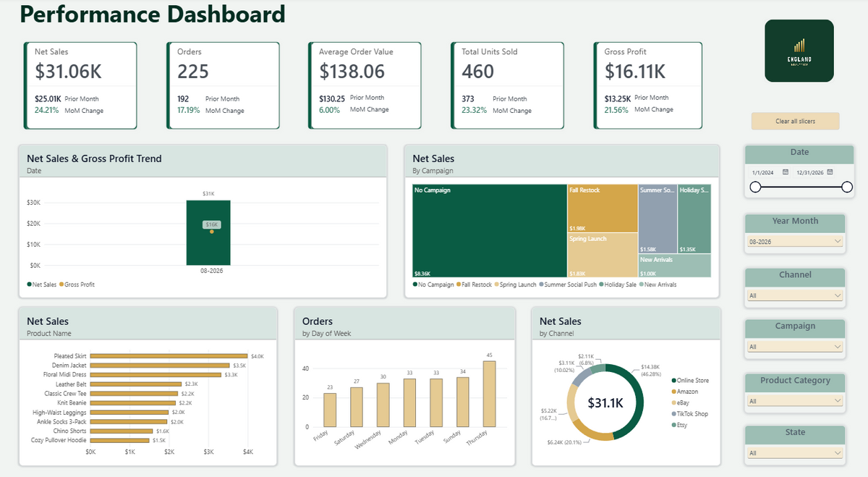Select the New Arrivals treemap block

point(675,266)
